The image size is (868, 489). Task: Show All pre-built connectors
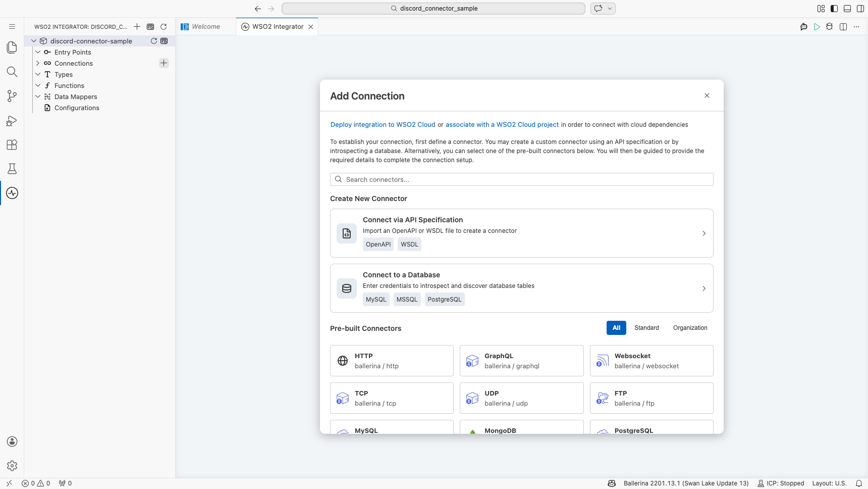pyautogui.click(x=616, y=328)
